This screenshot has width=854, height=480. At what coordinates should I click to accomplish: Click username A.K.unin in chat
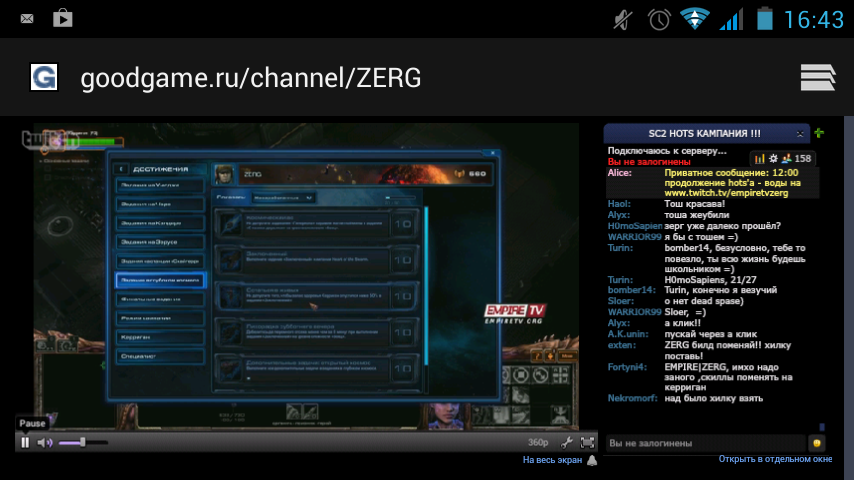tap(628, 334)
